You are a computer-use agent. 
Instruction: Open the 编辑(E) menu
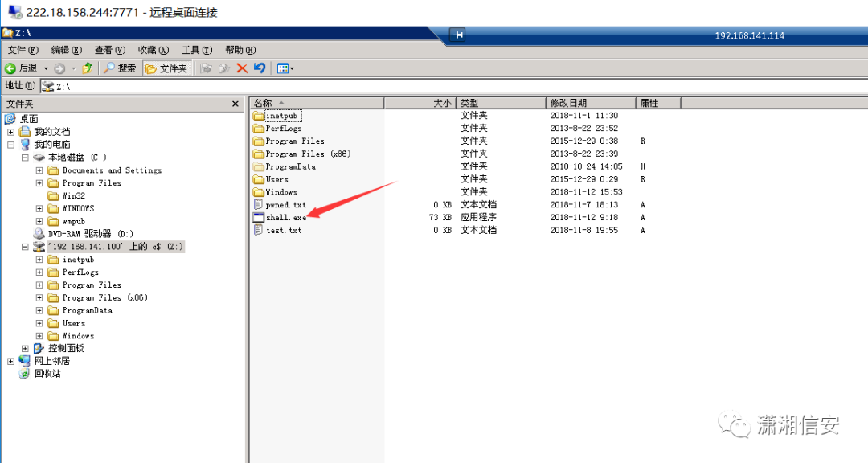67,50
